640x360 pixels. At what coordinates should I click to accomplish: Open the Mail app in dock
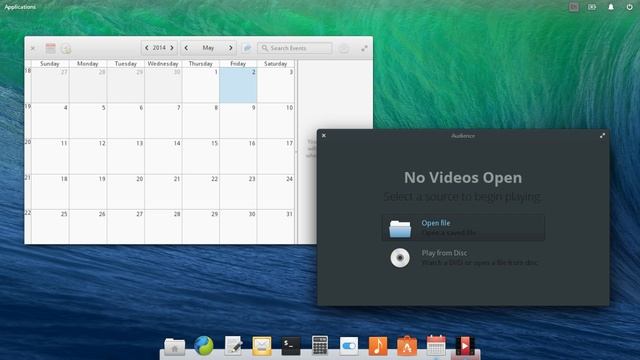[262, 346]
